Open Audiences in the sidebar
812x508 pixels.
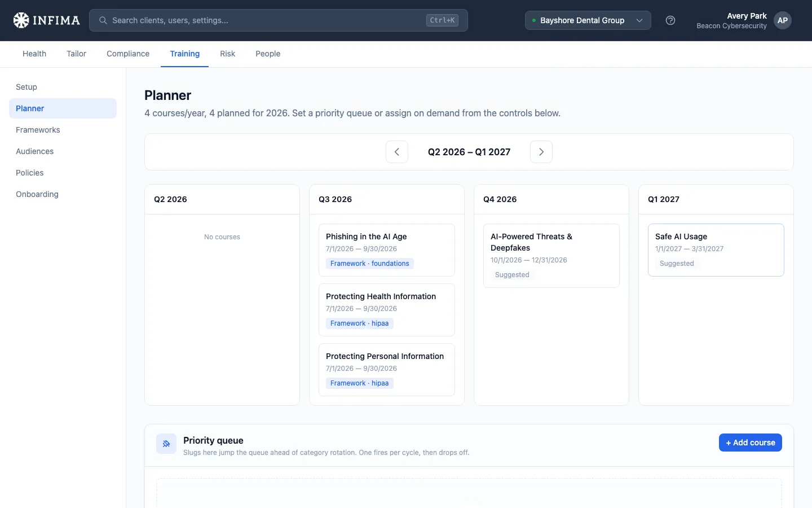point(63,151)
